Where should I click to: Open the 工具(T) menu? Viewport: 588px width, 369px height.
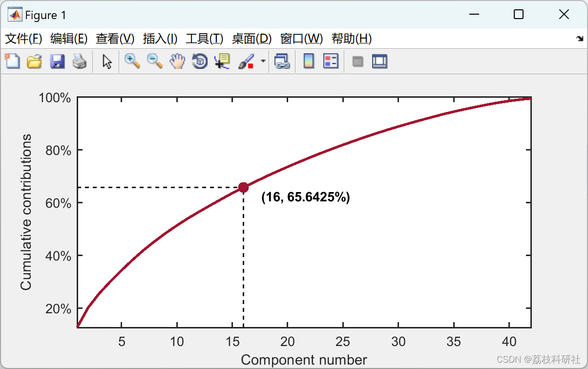pyautogui.click(x=204, y=39)
